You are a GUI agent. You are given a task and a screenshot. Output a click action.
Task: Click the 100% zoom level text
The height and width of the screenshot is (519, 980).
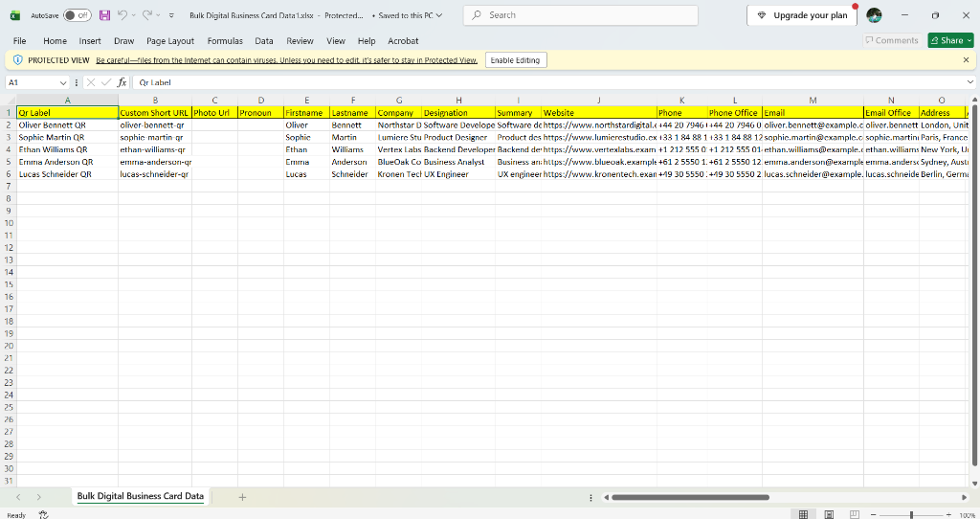967,515
